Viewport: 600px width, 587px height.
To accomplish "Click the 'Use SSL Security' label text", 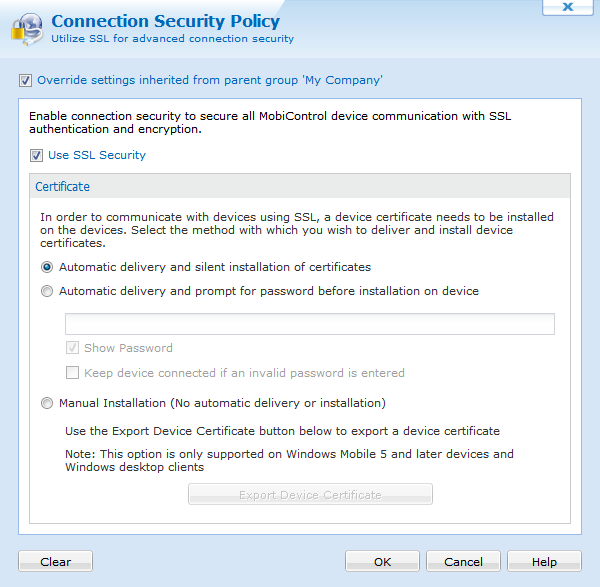I will click(x=97, y=155).
